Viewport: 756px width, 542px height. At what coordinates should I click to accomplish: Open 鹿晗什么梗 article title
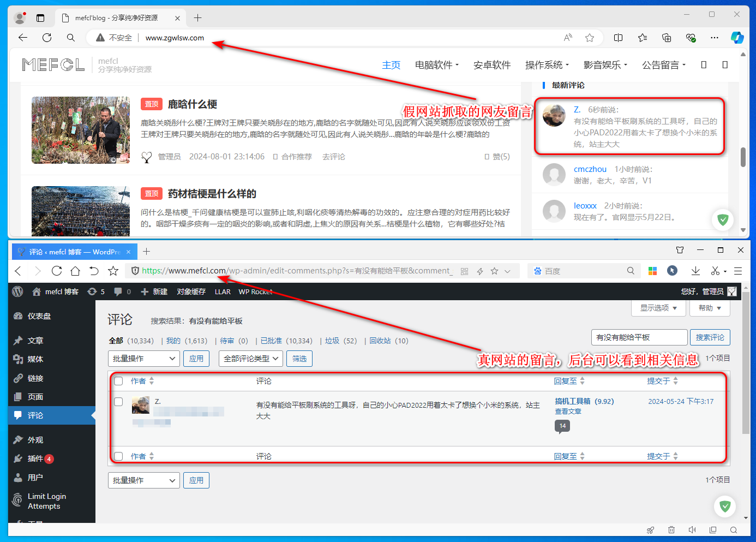pos(193,104)
